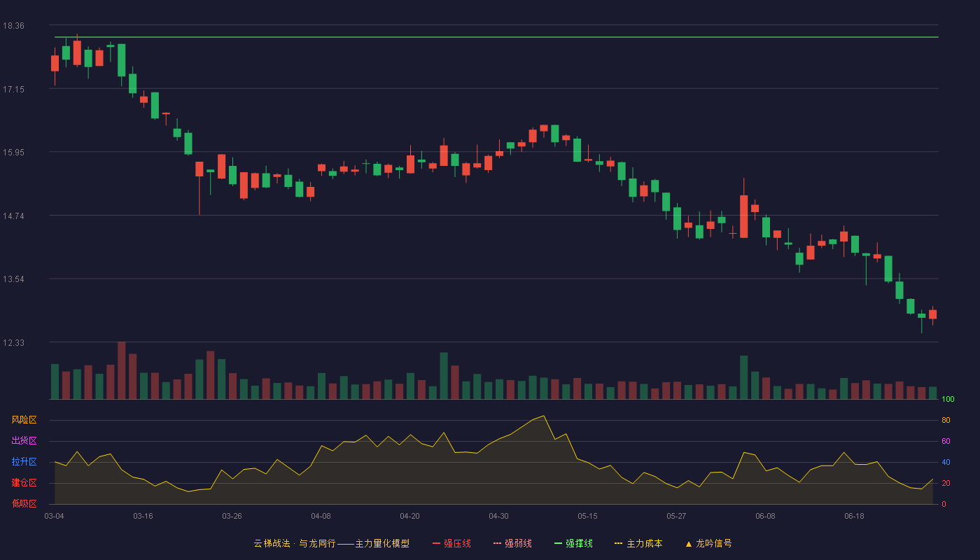Click the 14.74 price axis label
This screenshot has height=560, width=980.
(13, 216)
